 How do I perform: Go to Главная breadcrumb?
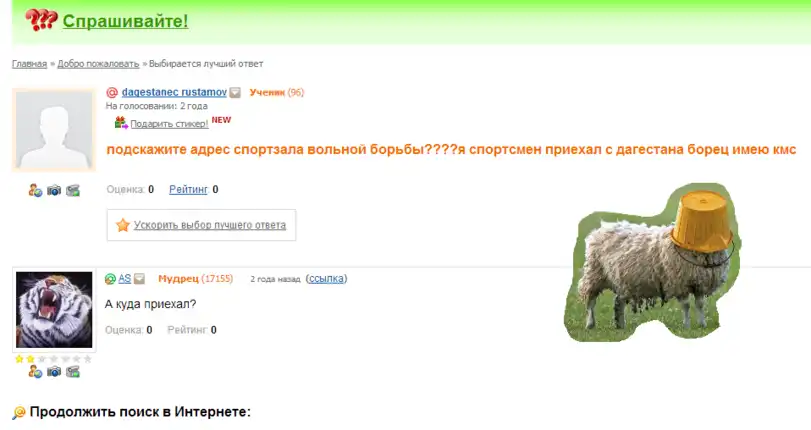coord(29,64)
